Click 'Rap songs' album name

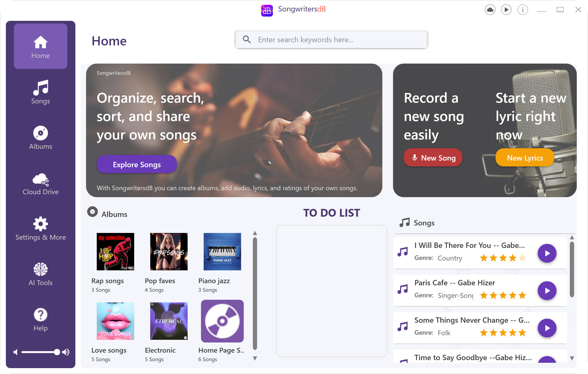click(108, 281)
